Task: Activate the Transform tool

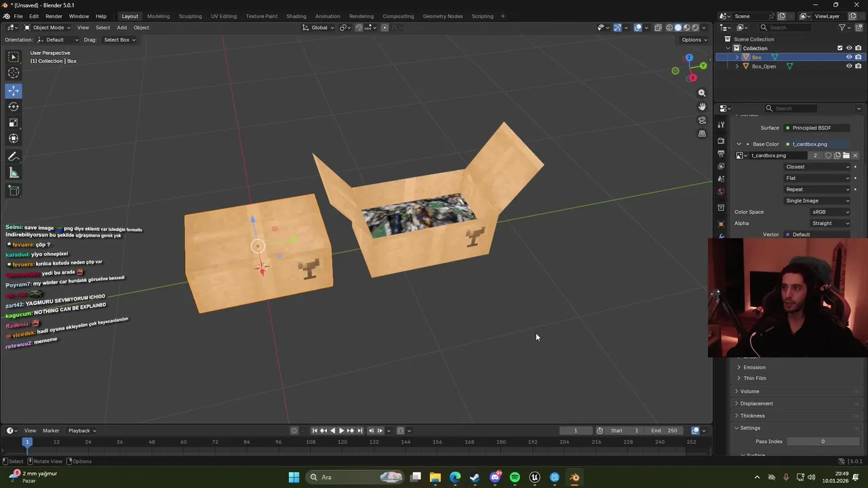Action: coord(14,139)
